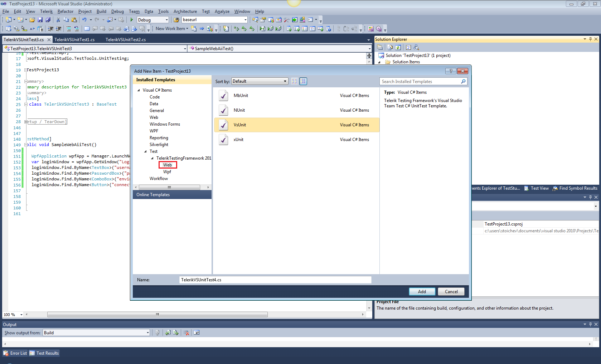Collapse the Visual C# Items tree node
The height and width of the screenshot is (364, 601).
coord(139,90)
